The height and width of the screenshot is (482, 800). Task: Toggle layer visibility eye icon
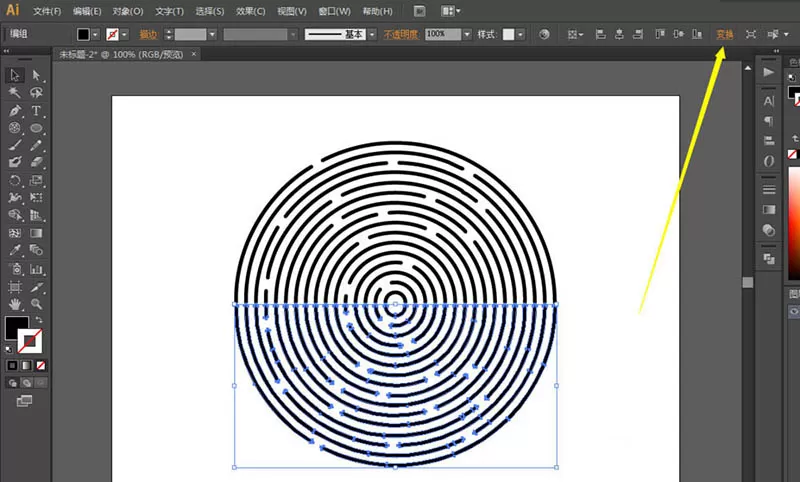coord(794,311)
